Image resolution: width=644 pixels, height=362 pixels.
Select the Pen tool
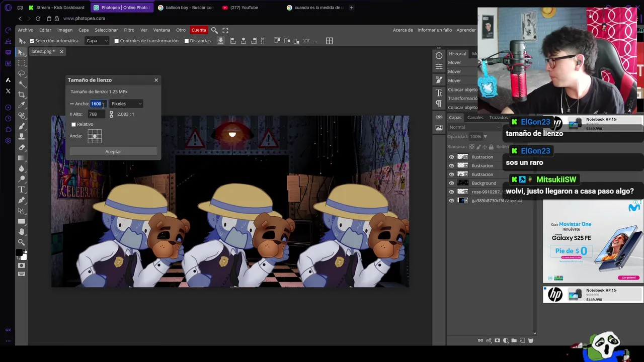point(21,200)
